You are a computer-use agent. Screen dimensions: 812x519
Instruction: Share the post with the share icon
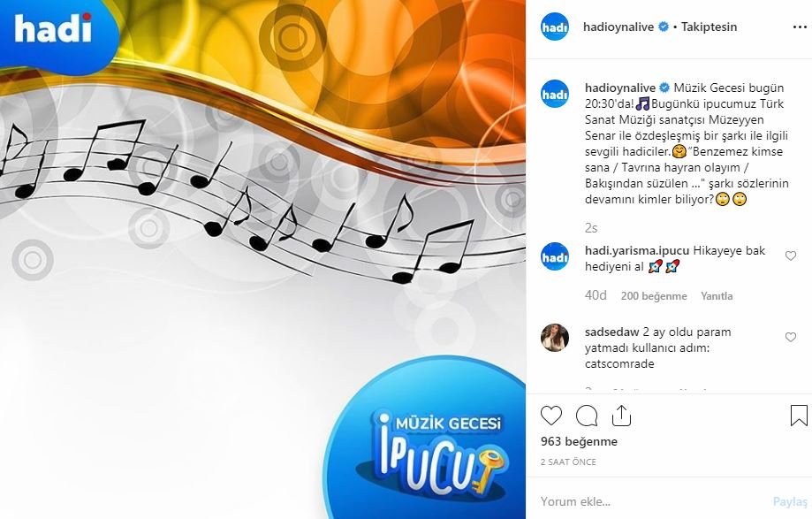[621, 416]
